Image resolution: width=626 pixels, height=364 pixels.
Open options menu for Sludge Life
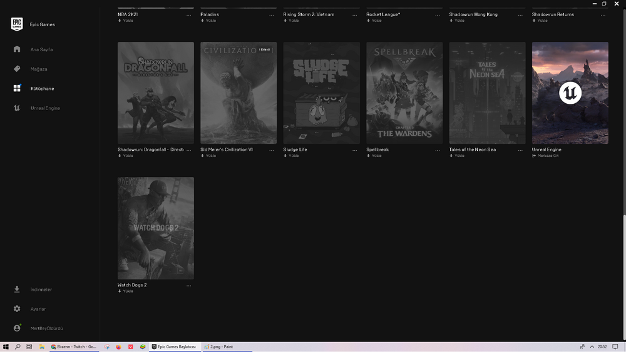coord(354,150)
